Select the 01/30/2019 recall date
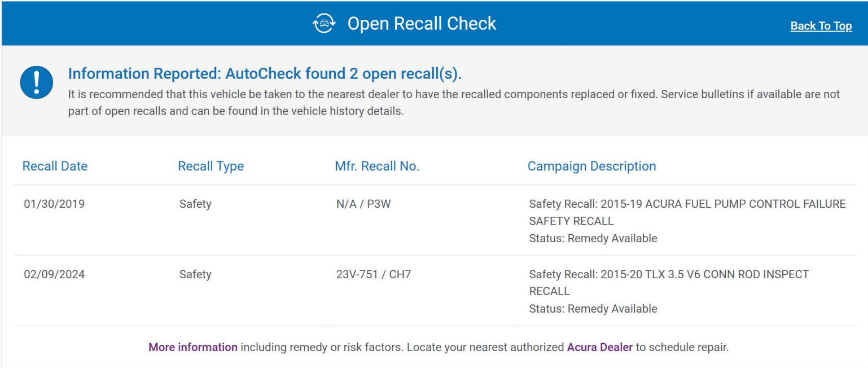 click(54, 204)
